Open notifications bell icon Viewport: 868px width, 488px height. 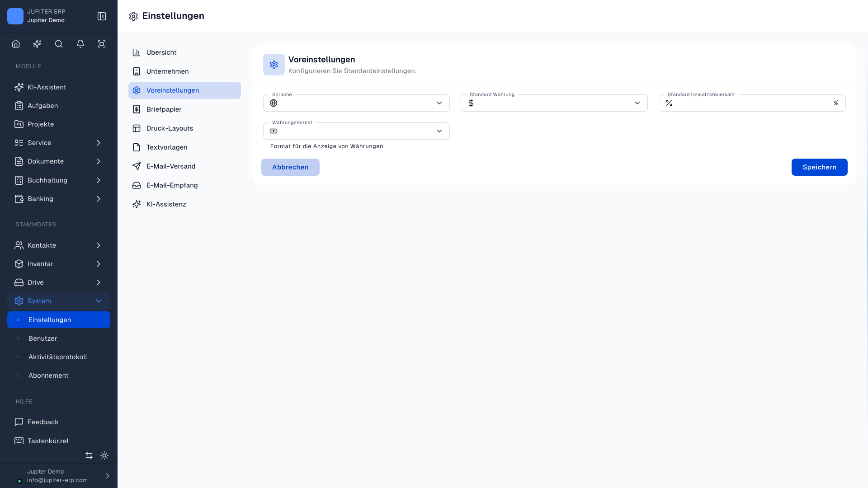[80, 44]
